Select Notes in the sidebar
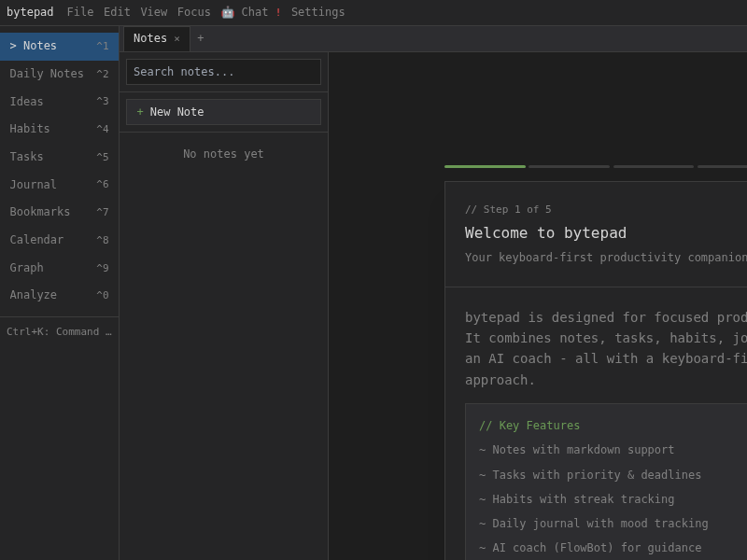The image size is (747, 560). [59, 46]
